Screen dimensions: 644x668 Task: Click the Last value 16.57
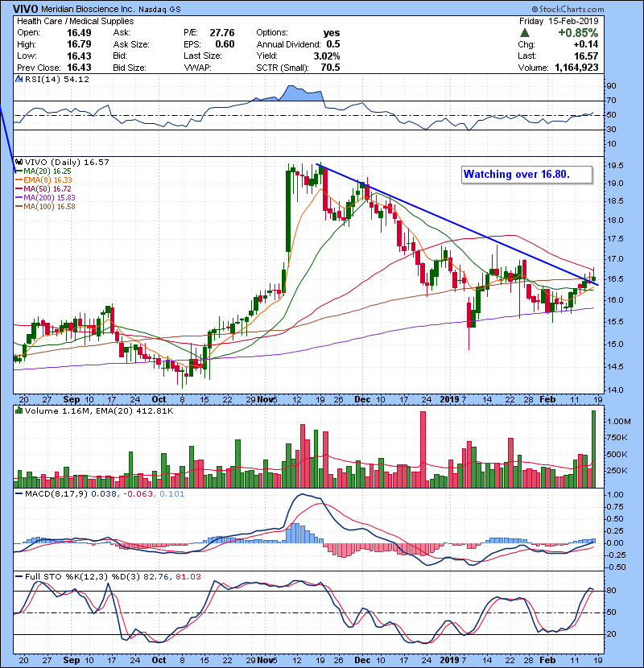click(586, 56)
